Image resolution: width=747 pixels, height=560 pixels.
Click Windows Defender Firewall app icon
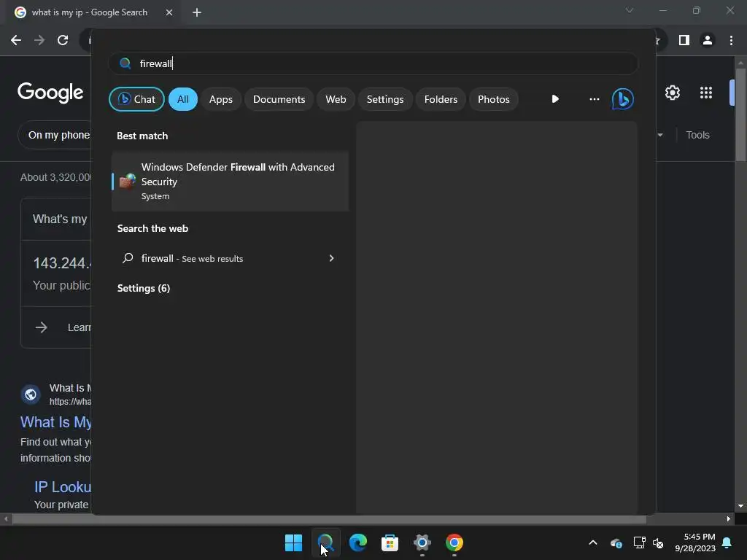pos(127,181)
